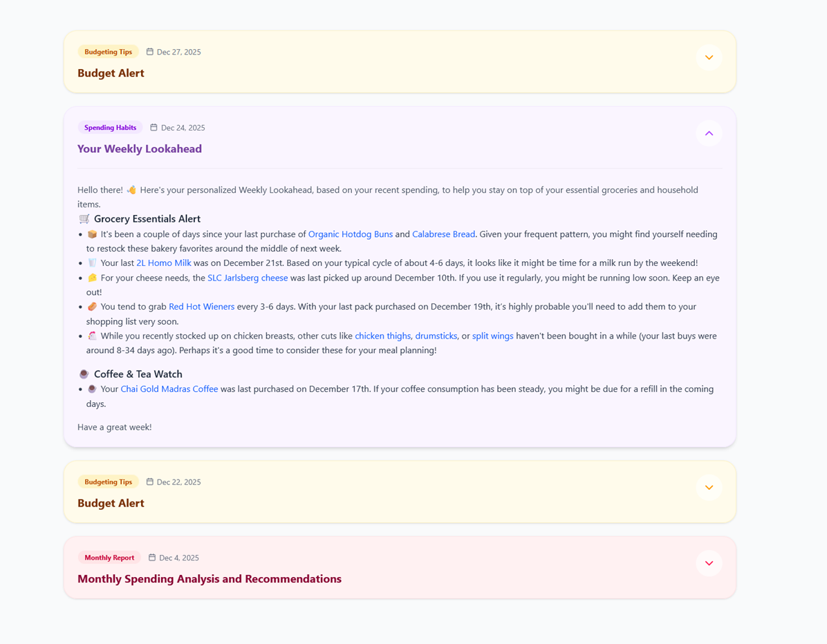The height and width of the screenshot is (644, 827).
Task: Click the calendar icon beside Dec 4, 2025
Action: click(152, 558)
